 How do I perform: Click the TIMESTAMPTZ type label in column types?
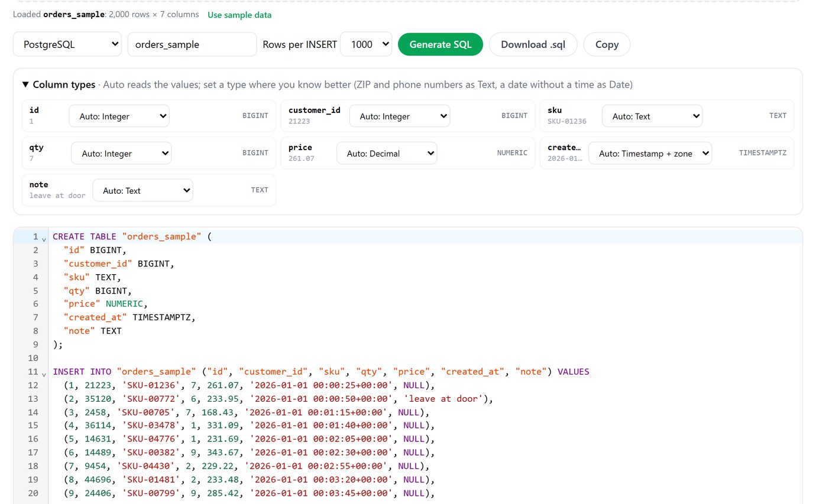(x=763, y=153)
